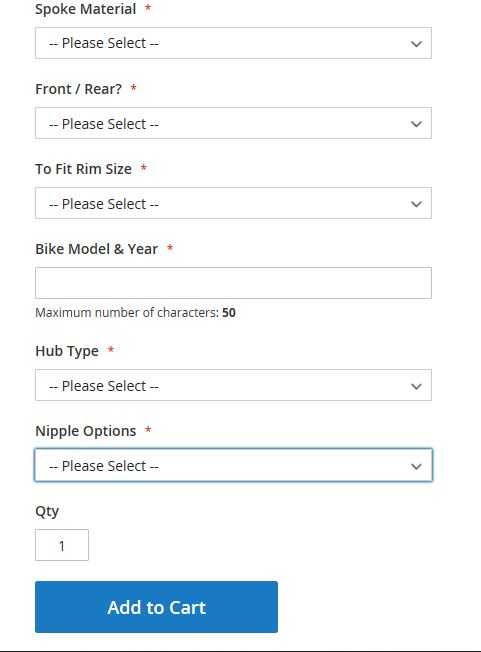Screen dimensions: 481x652
Task: Open the focused Nipple Options select box
Action: click(233, 465)
